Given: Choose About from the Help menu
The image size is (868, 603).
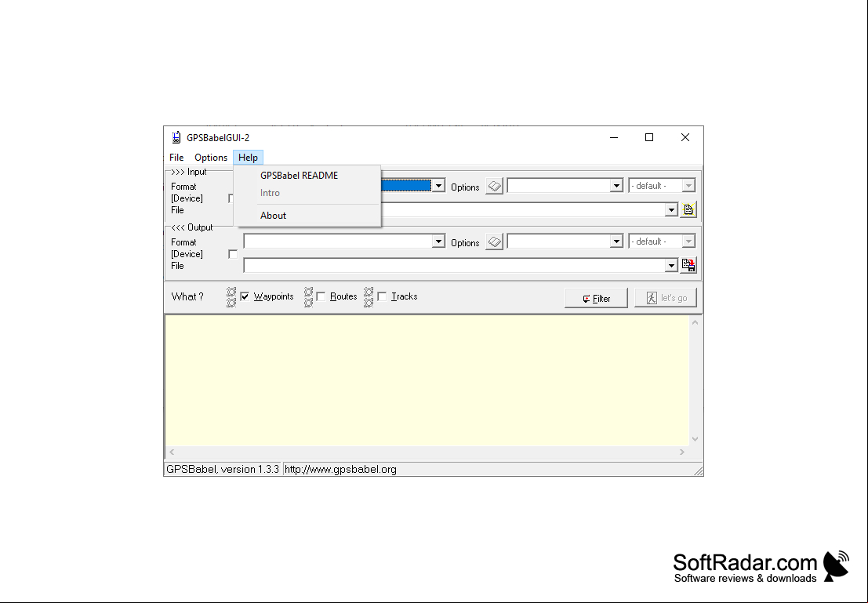Looking at the screenshot, I should (x=307, y=216).
